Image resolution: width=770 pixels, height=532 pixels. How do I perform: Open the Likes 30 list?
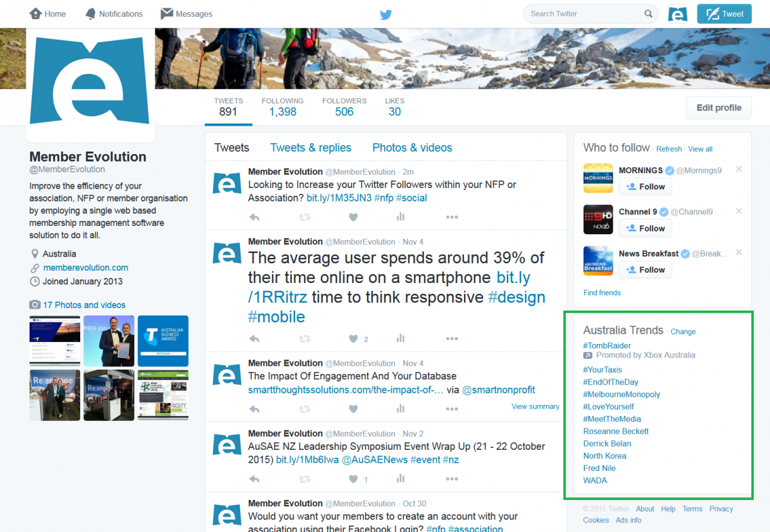click(x=395, y=107)
